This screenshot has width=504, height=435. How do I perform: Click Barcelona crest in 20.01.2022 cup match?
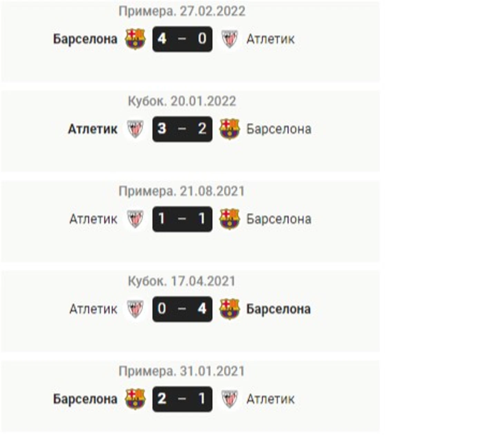click(x=229, y=129)
